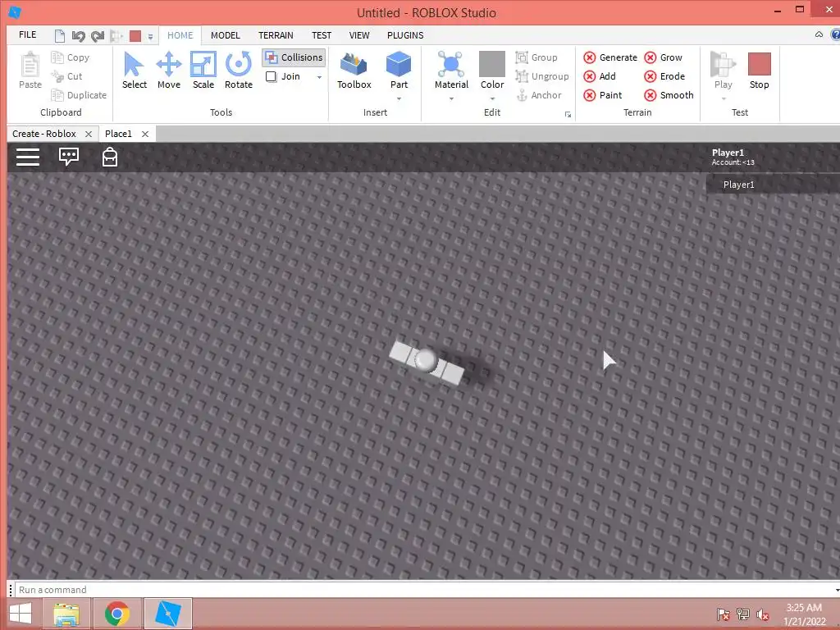Open the Windows Start button

[x=21, y=614]
